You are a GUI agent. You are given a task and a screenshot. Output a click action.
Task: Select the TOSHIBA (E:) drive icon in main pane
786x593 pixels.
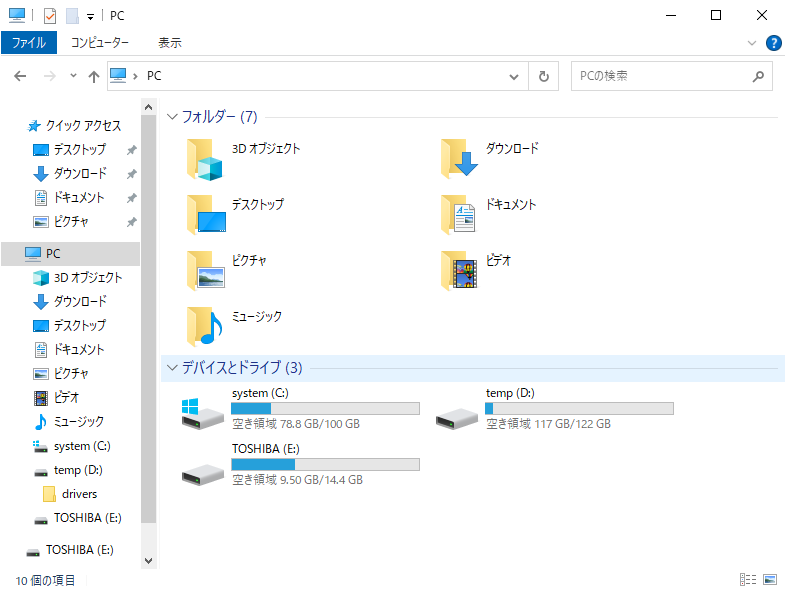[x=203, y=474]
